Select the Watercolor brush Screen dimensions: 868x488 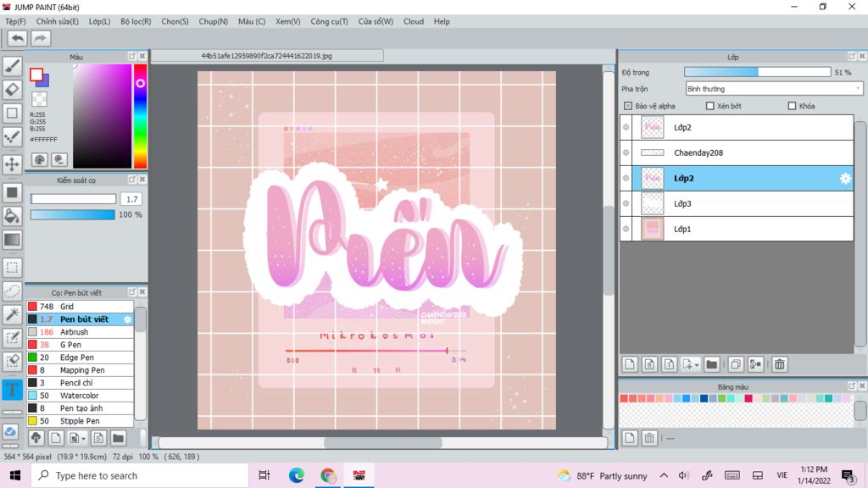coord(81,396)
